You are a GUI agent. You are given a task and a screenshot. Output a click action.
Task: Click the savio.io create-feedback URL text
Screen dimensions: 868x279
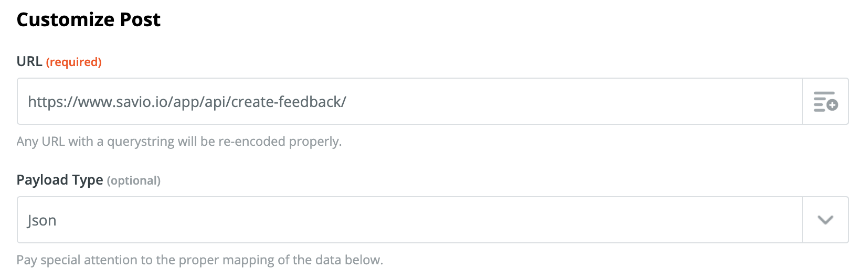click(x=187, y=102)
